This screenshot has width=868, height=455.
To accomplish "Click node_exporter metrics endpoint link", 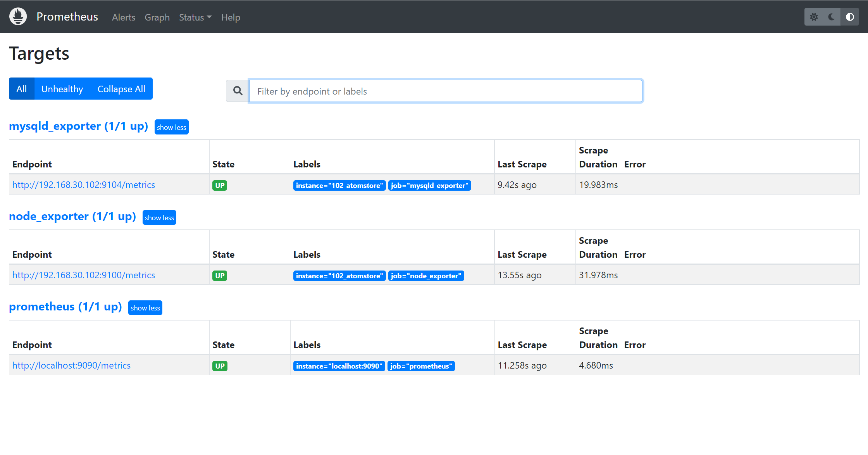I will pyautogui.click(x=84, y=275).
